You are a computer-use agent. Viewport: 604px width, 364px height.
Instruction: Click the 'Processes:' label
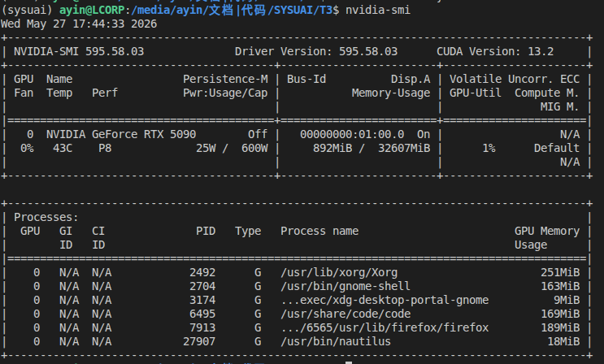click(46, 217)
